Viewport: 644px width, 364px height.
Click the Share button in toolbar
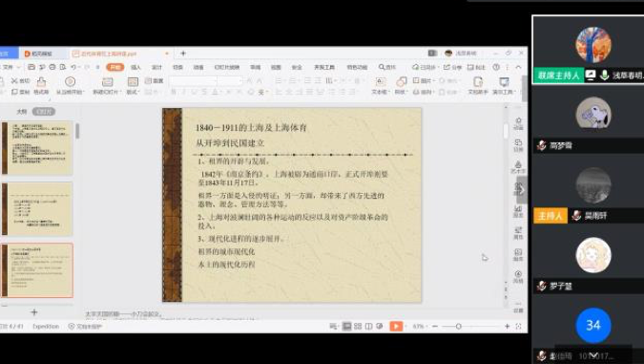pos(452,67)
